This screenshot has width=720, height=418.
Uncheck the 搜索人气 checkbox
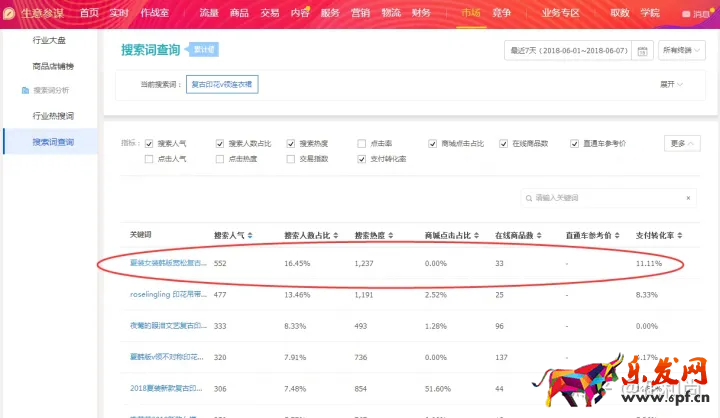(x=149, y=144)
